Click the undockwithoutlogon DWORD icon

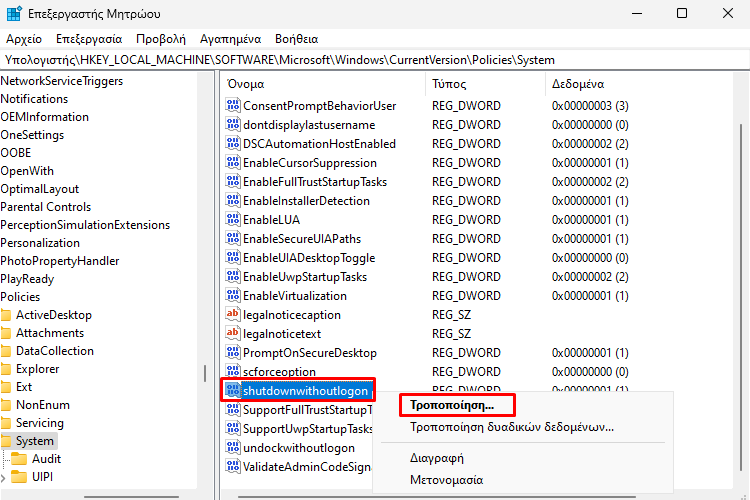233,447
